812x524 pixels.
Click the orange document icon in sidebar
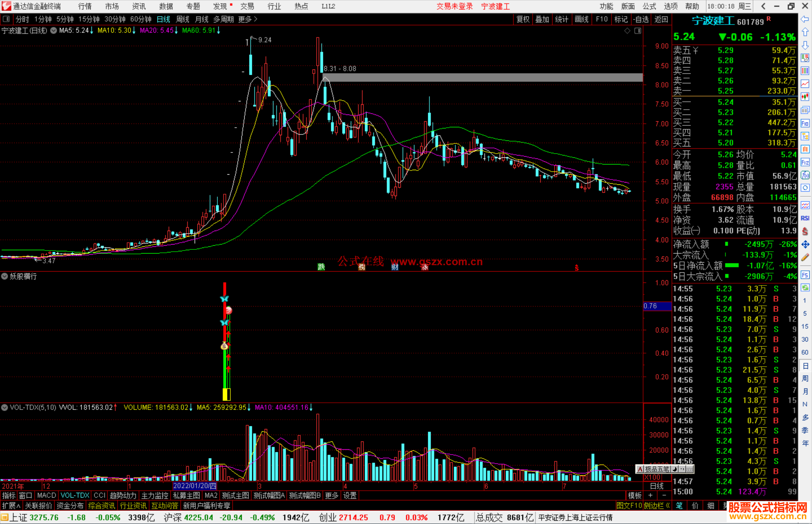[805, 149]
